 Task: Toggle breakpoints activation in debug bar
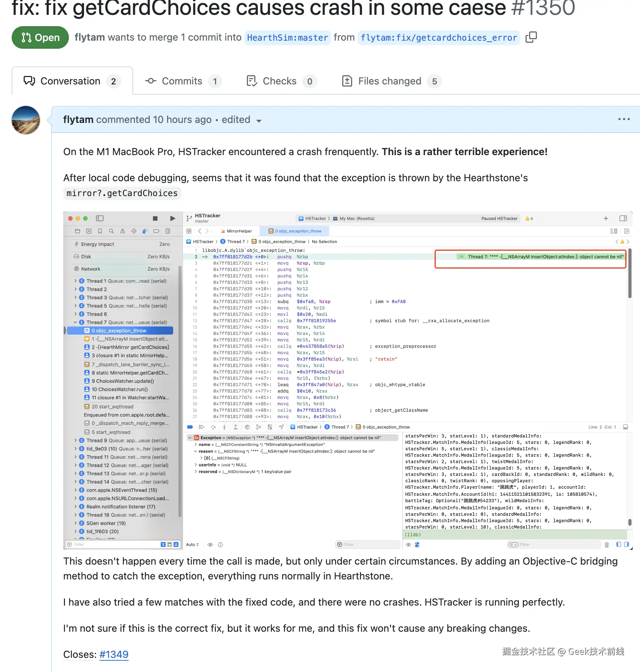point(190,427)
